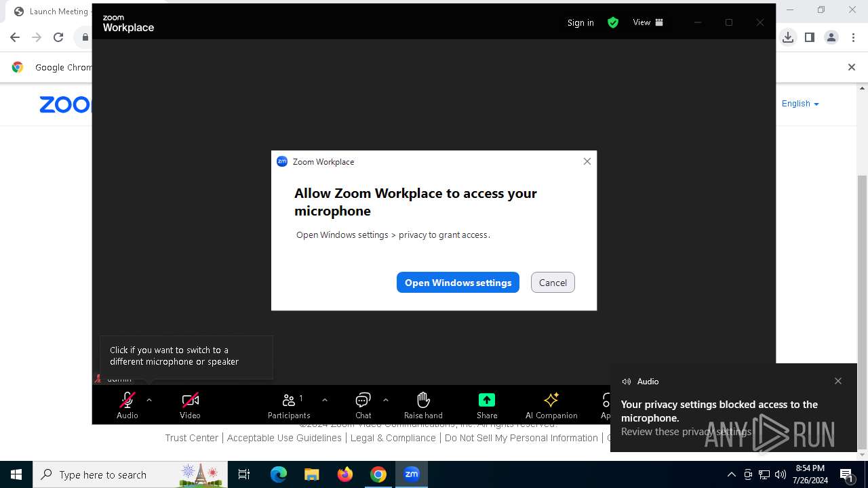Dismiss the Audio privacy notification
The width and height of the screenshot is (868, 488).
tap(838, 381)
